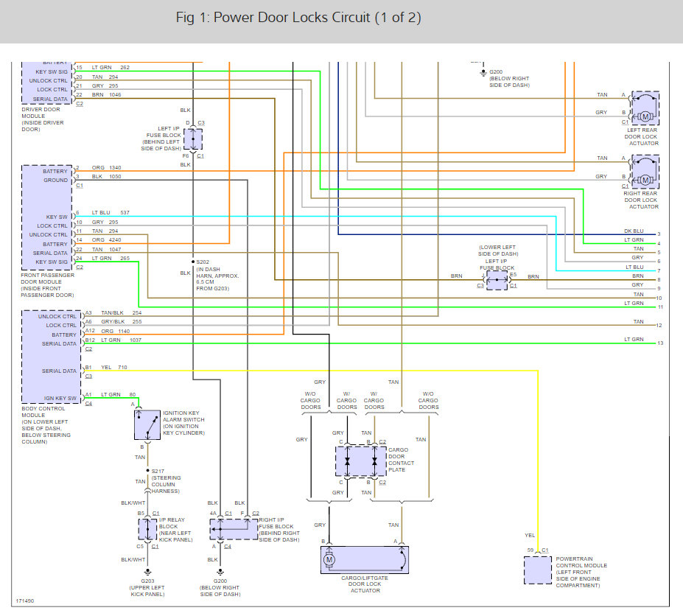This screenshot has width=683, height=616.
Task: Select the S202 splice dot
Action: (193, 262)
